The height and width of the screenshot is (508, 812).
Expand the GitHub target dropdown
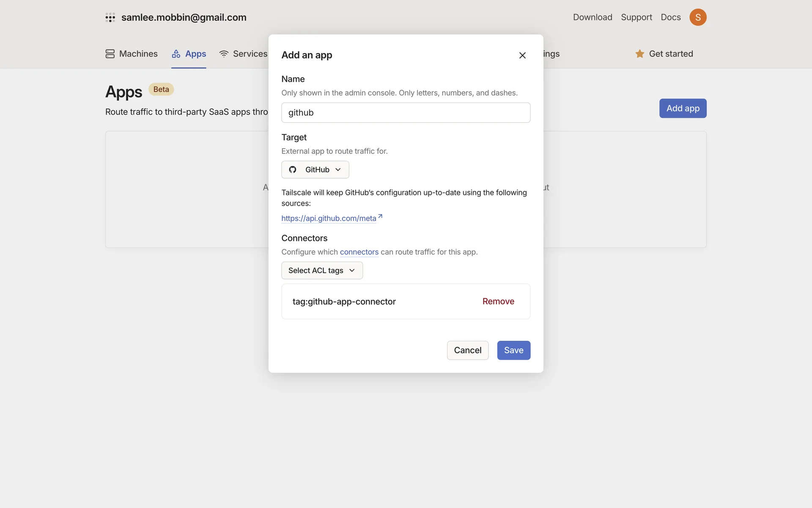315,170
